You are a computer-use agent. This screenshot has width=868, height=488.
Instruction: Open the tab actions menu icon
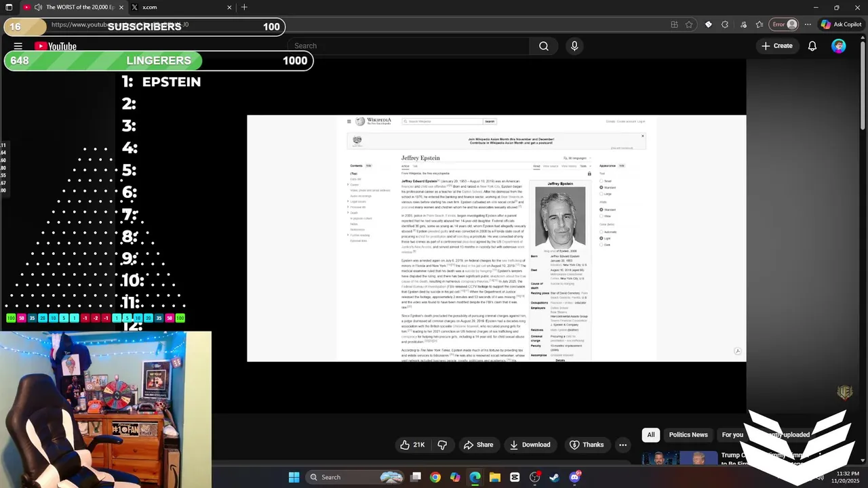pyautogui.click(x=9, y=7)
